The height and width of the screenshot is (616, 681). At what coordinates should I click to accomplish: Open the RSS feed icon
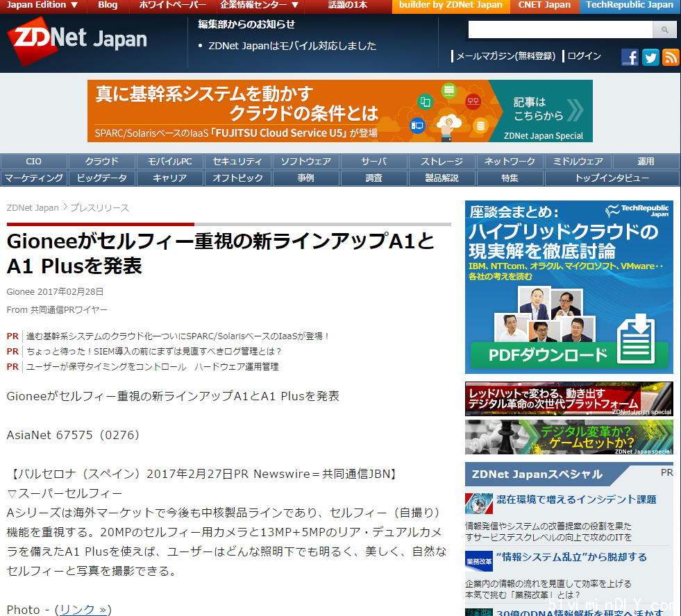[x=671, y=57]
